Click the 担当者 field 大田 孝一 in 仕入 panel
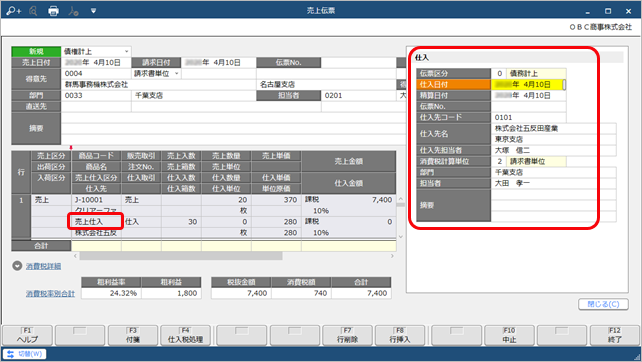This screenshot has width=642, height=362. (554, 183)
